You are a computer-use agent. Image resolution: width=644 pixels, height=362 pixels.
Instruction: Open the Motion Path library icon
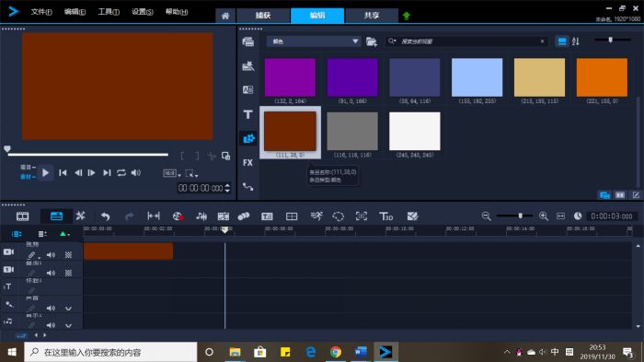(x=247, y=187)
